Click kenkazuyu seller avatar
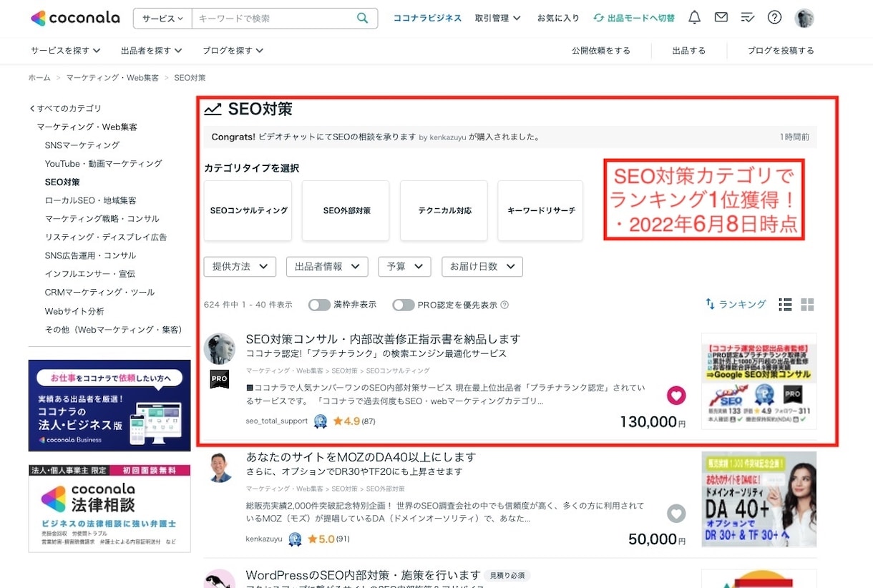This screenshot has height=588, width=873. pyautogui.click(x=219, y=467)
